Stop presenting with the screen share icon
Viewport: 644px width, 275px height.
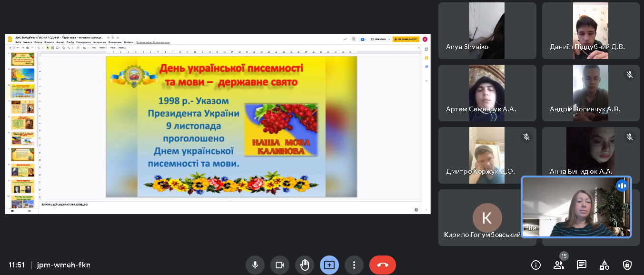[x=329, y=265]
